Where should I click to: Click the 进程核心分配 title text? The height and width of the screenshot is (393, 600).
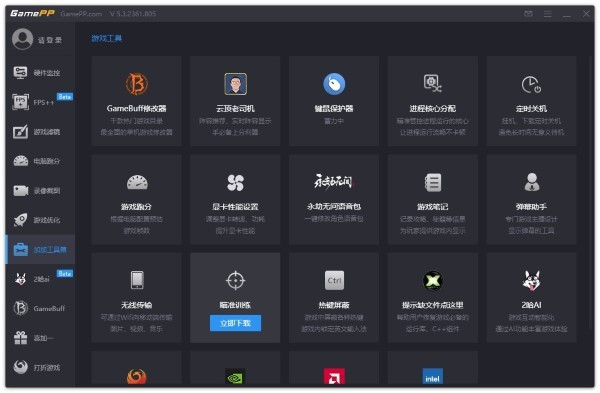tap(433, 108)
